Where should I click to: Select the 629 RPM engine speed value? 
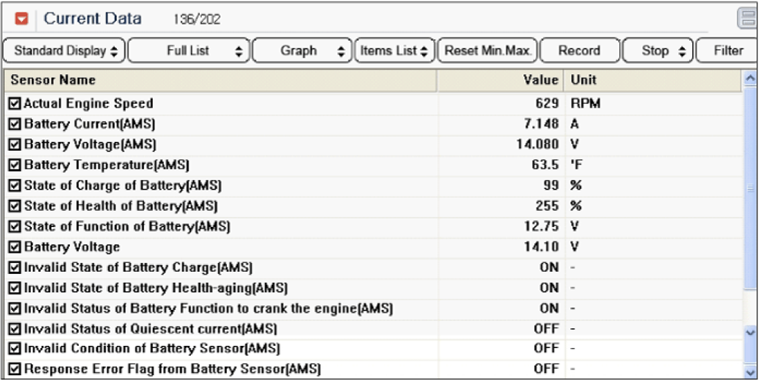[x=547, y=103]
